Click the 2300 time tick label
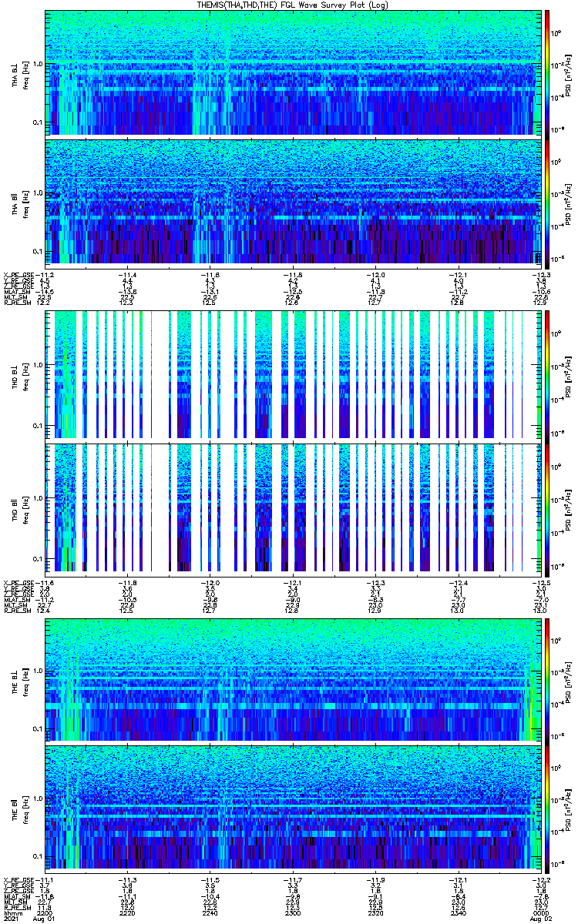Viewport: 578px width, 924px height. click(x=293, y=914)
